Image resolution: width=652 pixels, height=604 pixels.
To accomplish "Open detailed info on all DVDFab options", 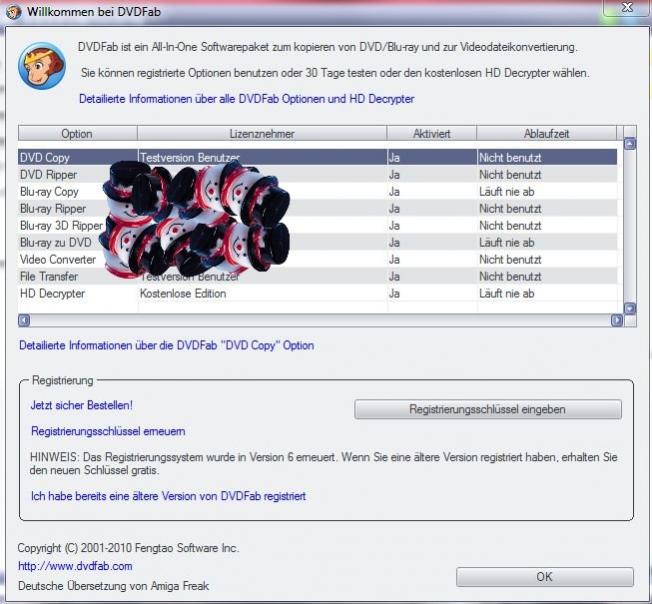I will [246, 99].
